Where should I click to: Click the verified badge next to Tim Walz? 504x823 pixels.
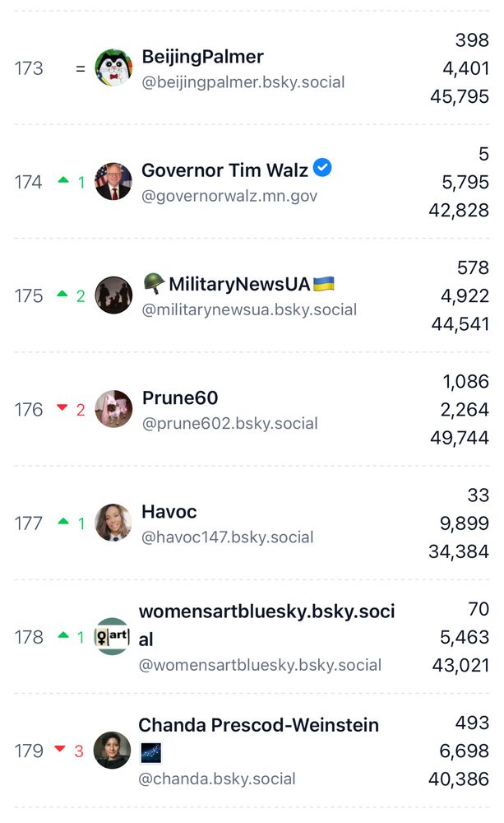(323, 169)
